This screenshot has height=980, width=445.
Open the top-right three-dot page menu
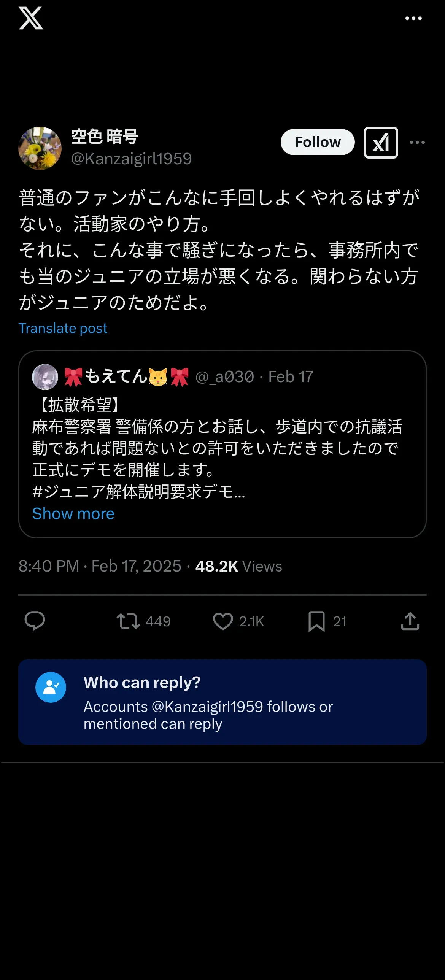click(x=413, y=18)
